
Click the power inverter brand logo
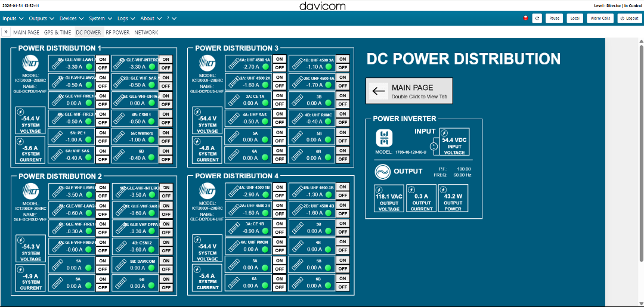385,138
